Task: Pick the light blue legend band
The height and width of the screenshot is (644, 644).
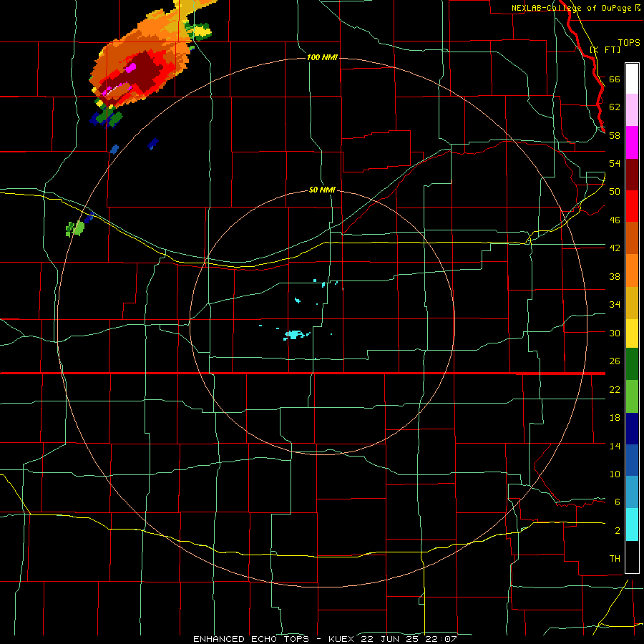Action: [632, 492]
